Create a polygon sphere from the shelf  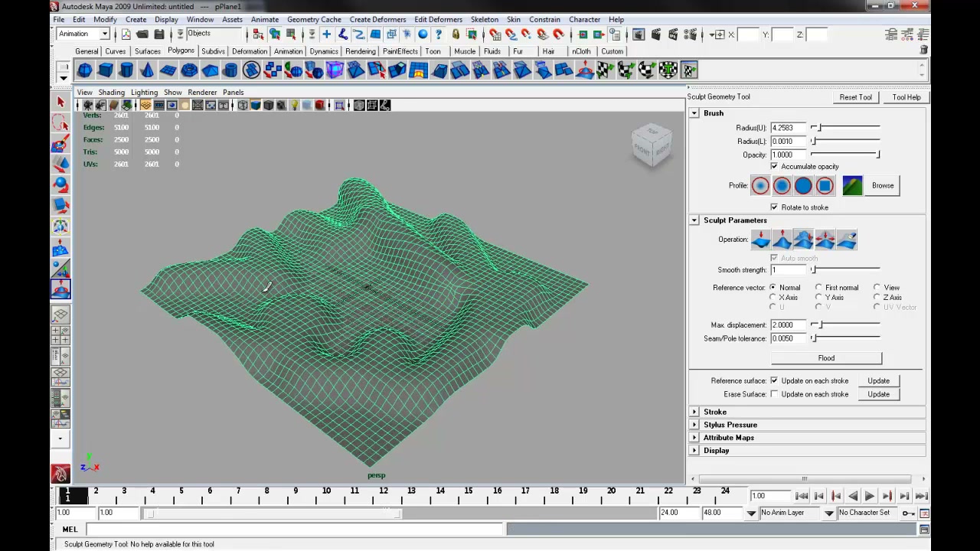(x=85, y=70)
